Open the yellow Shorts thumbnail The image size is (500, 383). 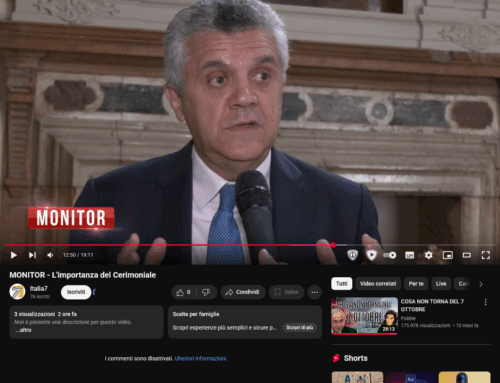pyautogui.click(x=464, y=377)
